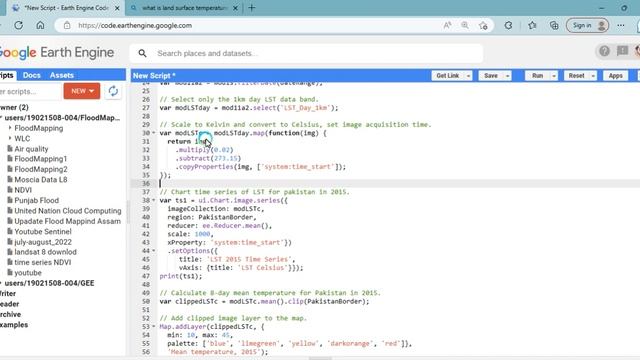Open the NDVI script
This screenshot has width=640, height=360.
(x=23, y=190)
